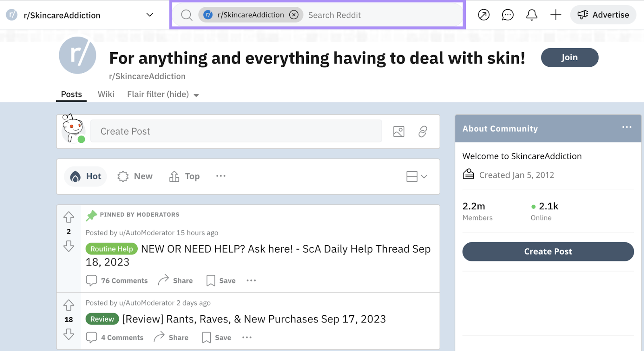The height and width of the screenshot is (351, 644).
Task: Sort posts by New
Action: pos(135,176)
